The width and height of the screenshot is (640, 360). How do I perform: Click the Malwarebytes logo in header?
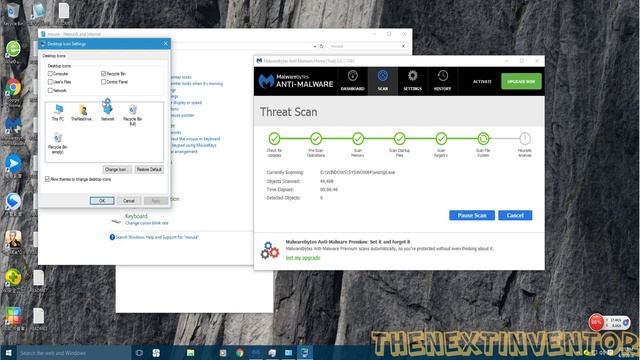click(x=296, y=81)
